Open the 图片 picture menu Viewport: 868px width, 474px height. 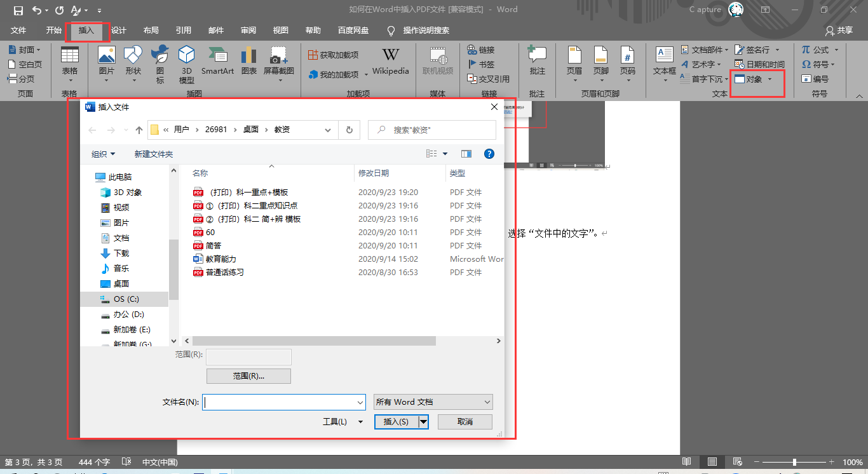(107, 65)
